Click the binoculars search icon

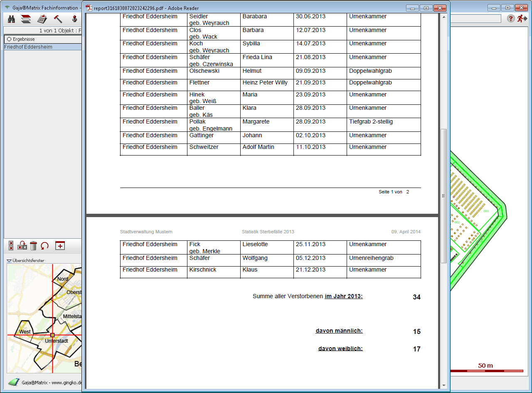coord(12,19)
